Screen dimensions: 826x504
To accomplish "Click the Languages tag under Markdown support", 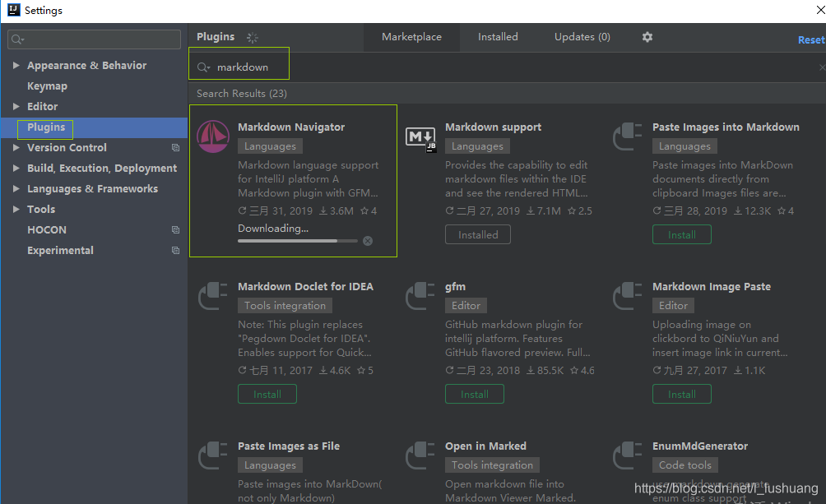I will click(477, 146).
